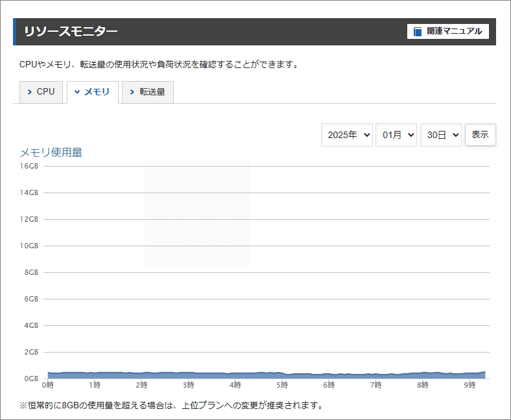511x420 pixels.
Task: Click the 8時 time label
Action: tap(423, 385)
